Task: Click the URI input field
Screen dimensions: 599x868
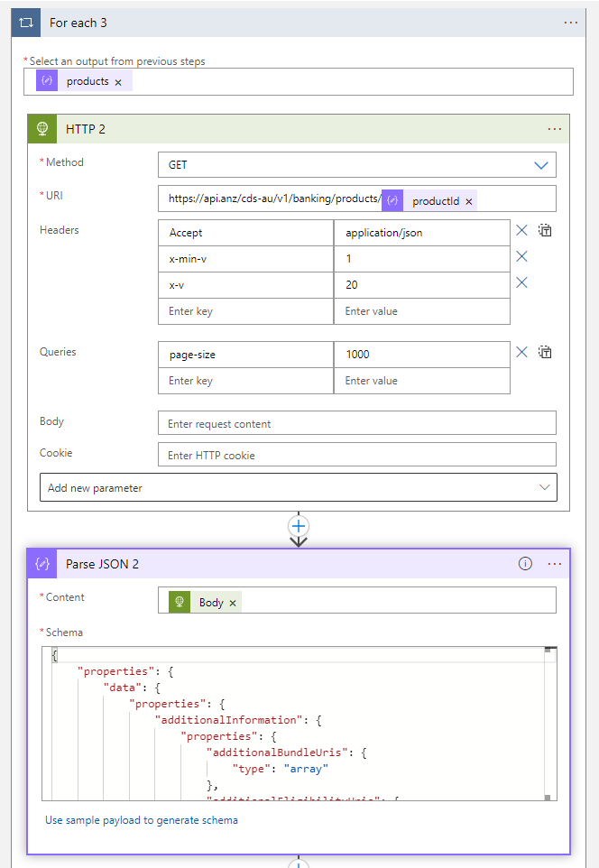Action: (x=357, y=199)
